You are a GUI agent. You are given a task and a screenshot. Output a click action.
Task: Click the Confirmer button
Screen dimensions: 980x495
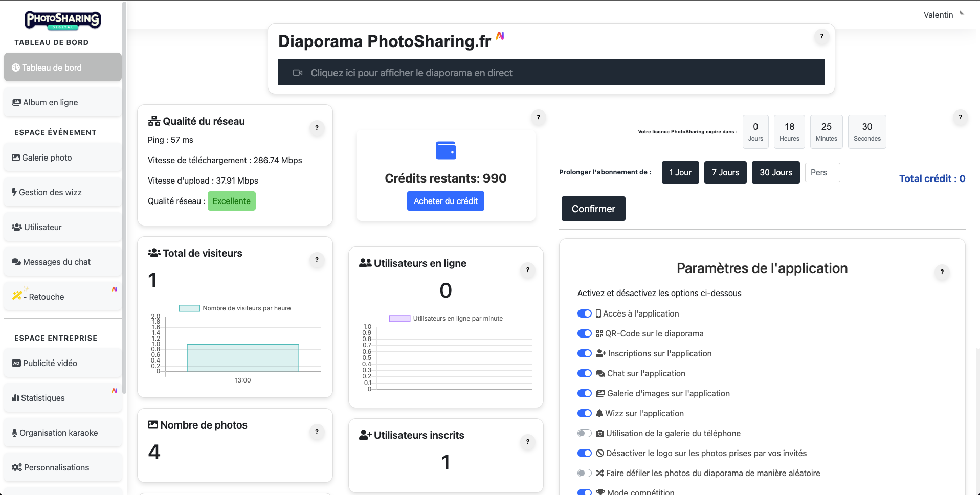(x=593, y=209)
